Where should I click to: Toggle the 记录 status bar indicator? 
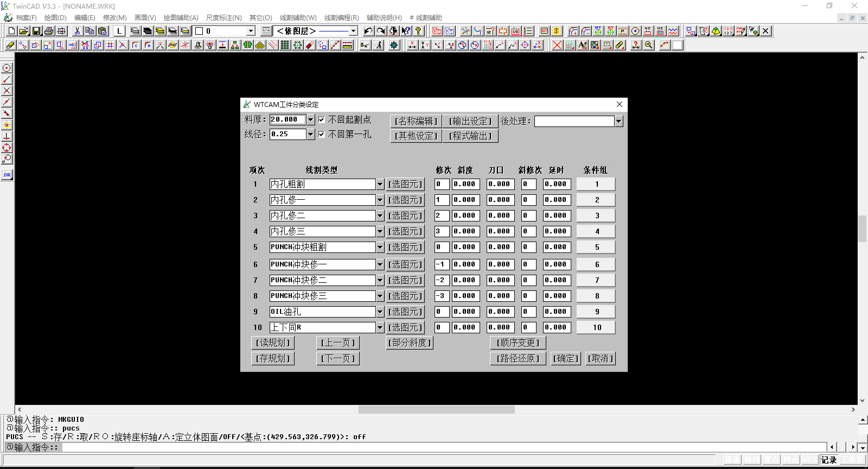829,460
